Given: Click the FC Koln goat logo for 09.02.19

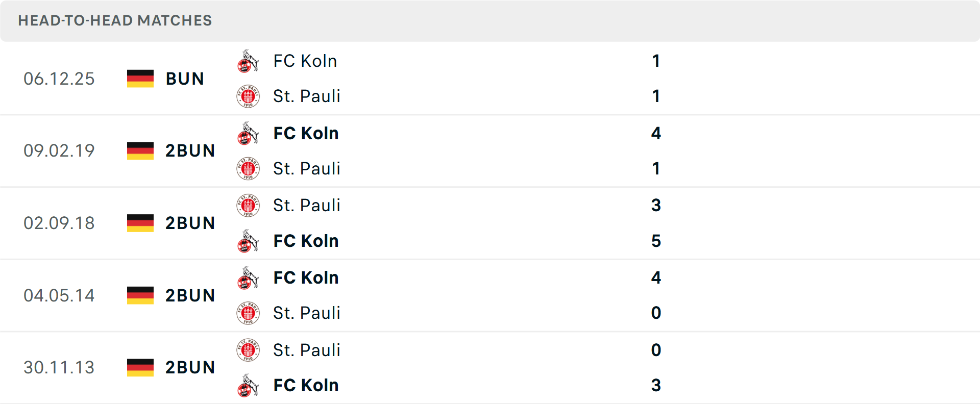Looking at the screenshot, I should (x=248, y=133).
